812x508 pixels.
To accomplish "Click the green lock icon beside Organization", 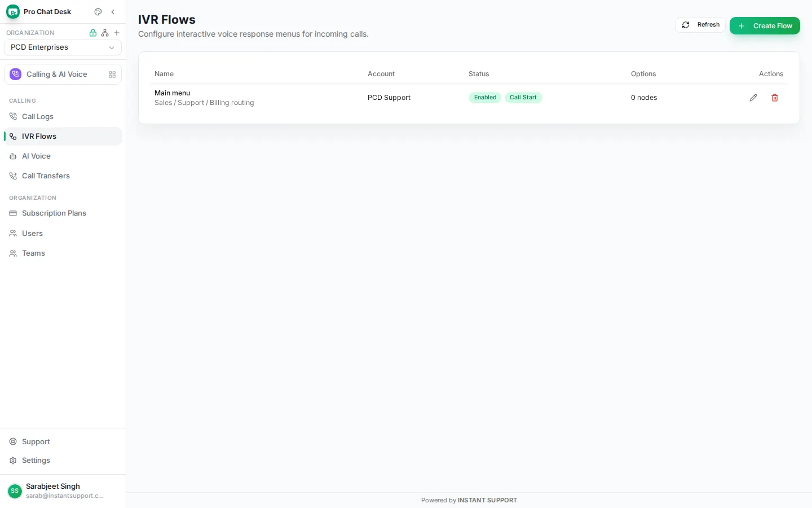I will pyautogui.click(x=93, y=33).
